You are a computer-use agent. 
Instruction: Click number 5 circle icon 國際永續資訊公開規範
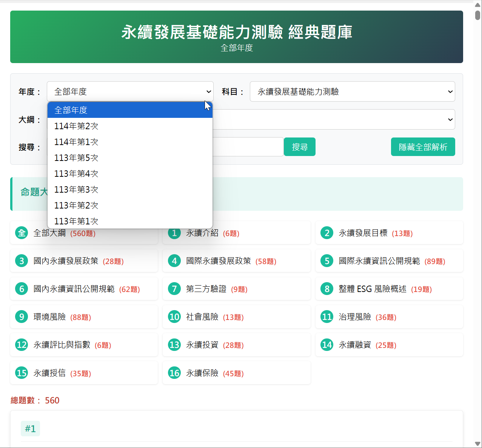click(327, 261)
